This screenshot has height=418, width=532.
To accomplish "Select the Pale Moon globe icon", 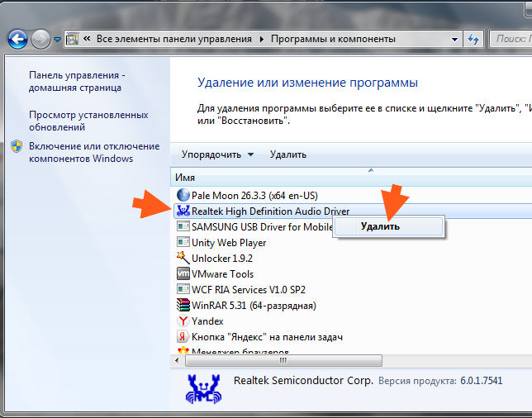I will point(183,195).
